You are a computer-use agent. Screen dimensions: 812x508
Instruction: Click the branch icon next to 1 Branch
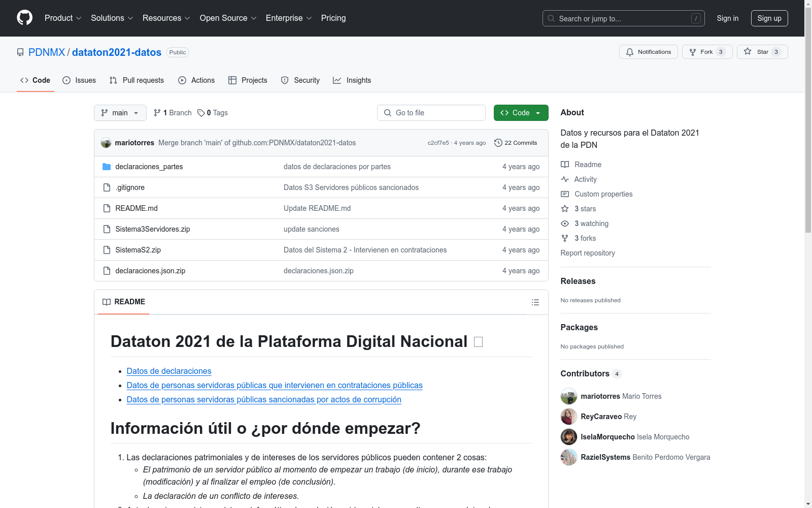click(x=157, y=113)
